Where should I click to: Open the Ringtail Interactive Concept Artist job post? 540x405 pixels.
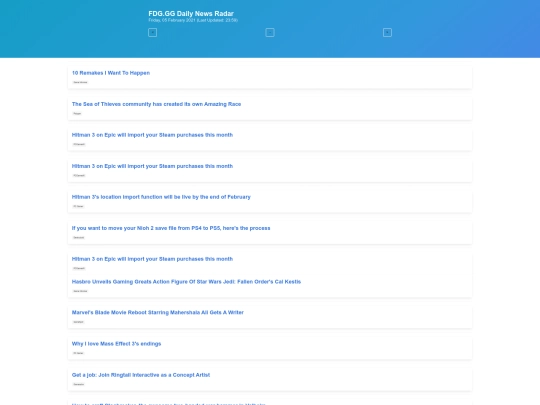tap(141, 375)
